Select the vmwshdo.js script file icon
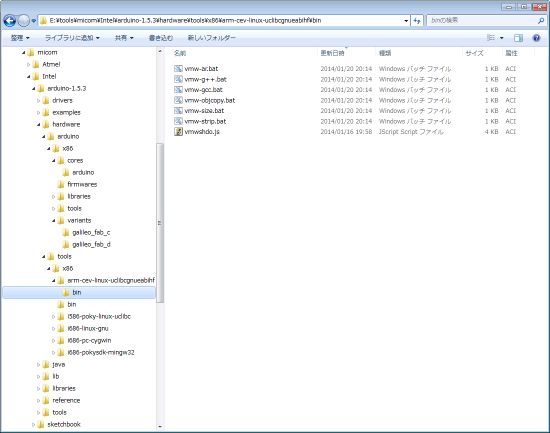 pos(178,132)
